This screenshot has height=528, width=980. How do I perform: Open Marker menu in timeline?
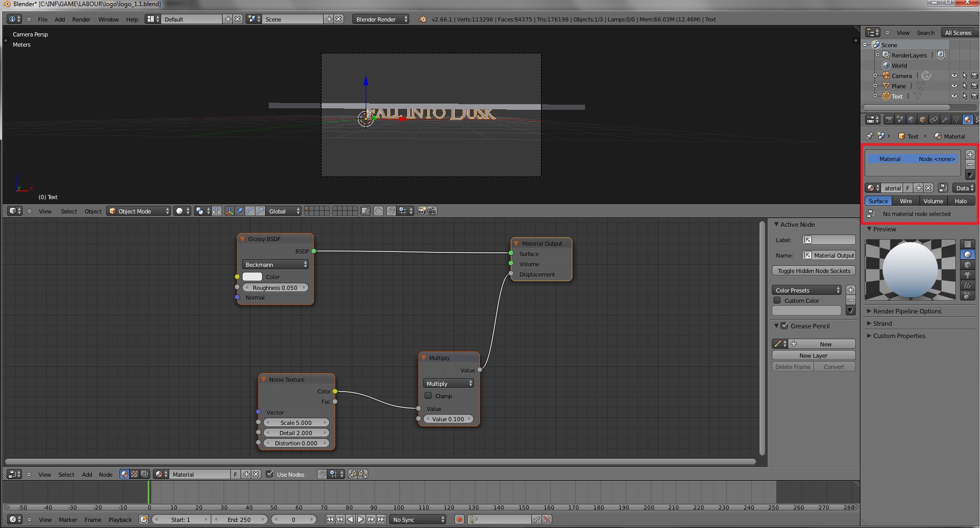(x=68, y=519)
